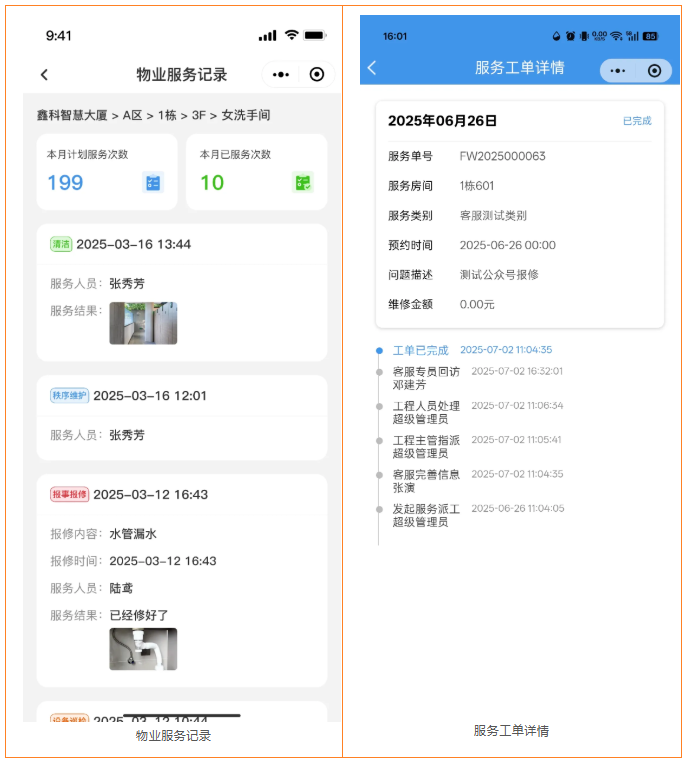This screenshot has width=689, height=768.
Task: Tap the blue checklist icon beside 199
Action: pos(153,183)
